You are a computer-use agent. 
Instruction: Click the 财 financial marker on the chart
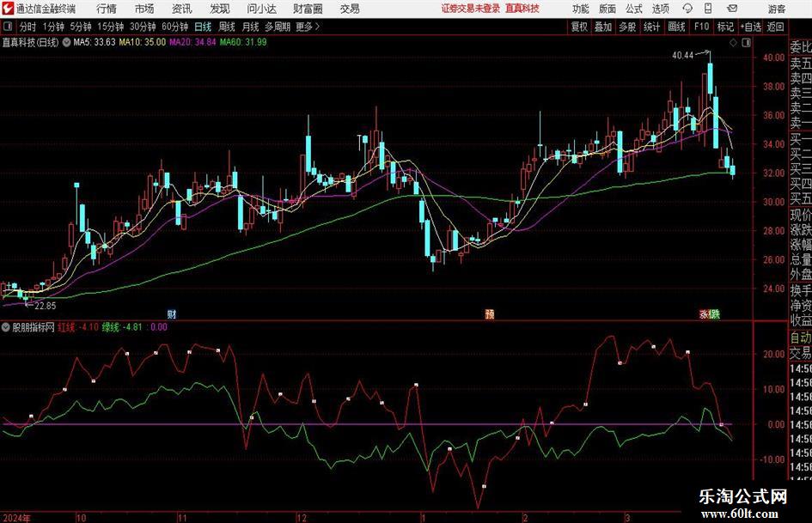171,313
